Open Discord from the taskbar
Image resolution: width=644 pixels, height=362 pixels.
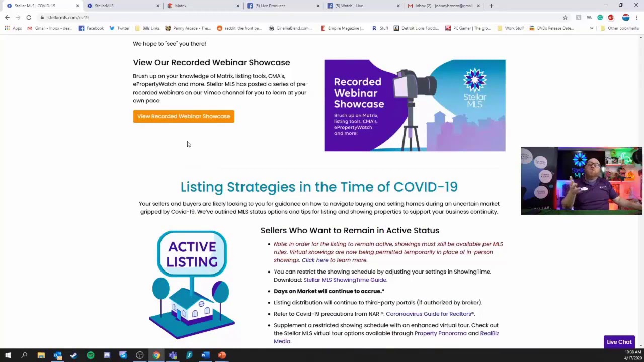[107, 355]
